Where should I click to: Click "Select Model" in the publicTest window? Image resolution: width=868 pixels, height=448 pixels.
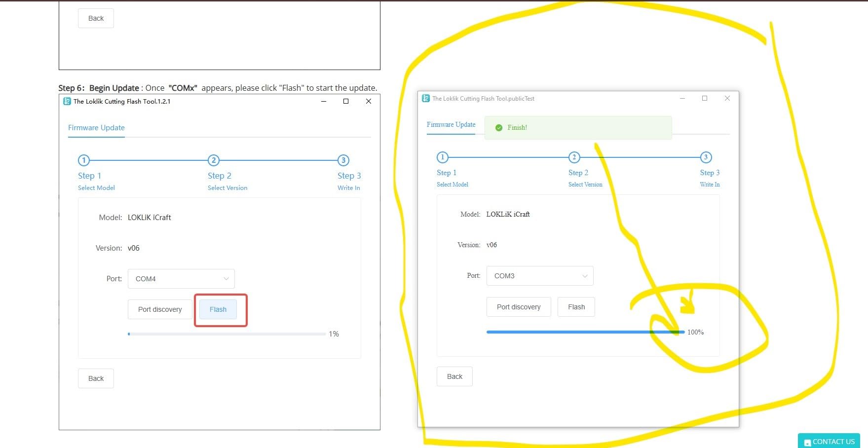point(453,185)
